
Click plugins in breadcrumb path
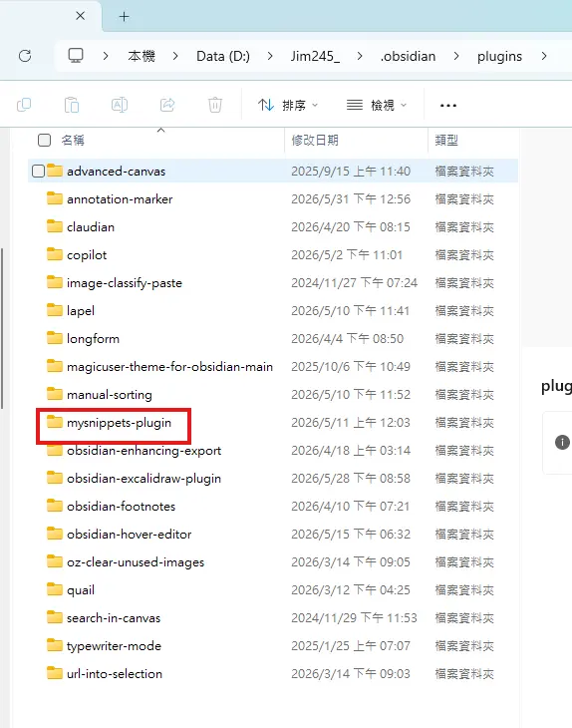(499, 56)
